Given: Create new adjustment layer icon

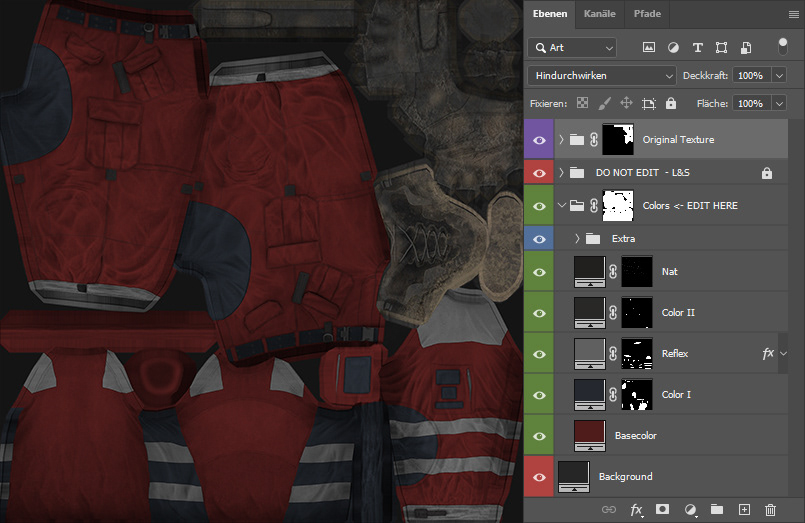Looking at the screenshot, I should (691, 509).
